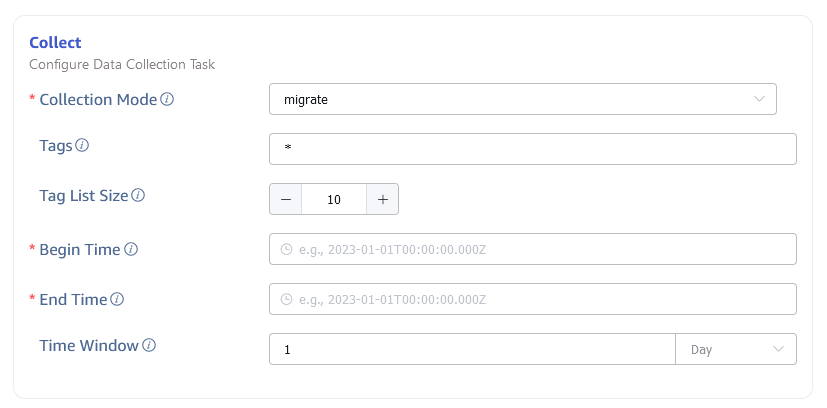Viewport: 827px width, 408px height.
Task: Click the Collection Mode label text
Action: click(98, 100)
